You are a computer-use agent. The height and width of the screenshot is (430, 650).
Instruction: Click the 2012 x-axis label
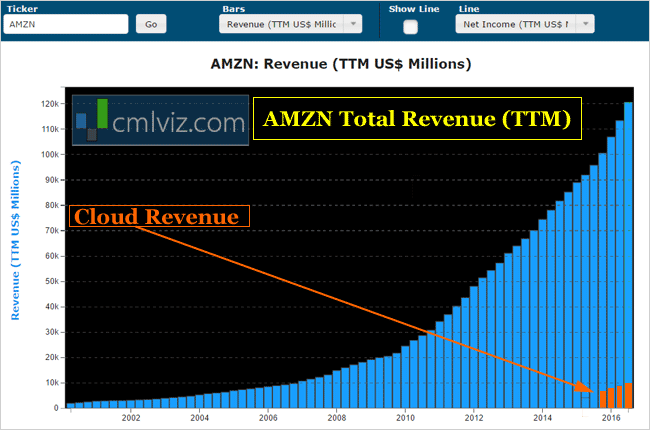(x=474, y=418)
